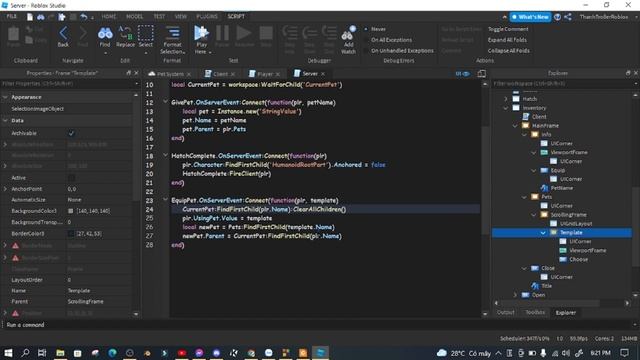This screenshot has width=640, height=360.
Task: Expand the AnchorPoint property
Action: pos(5,189)
